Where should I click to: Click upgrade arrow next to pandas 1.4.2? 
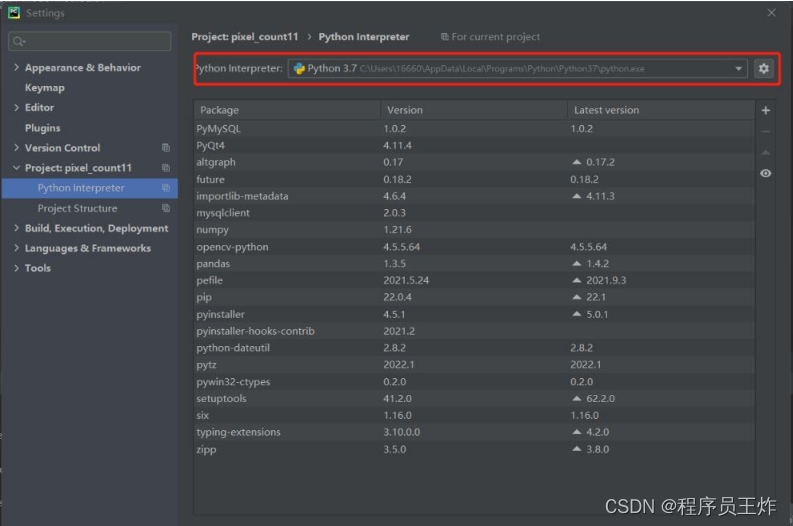click(x=577, y=264)
